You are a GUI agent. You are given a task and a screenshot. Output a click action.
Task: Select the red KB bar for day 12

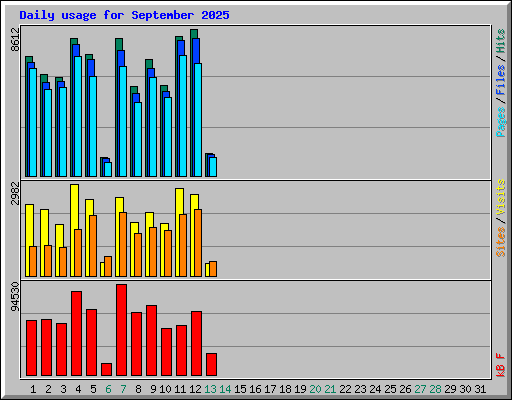[196, 344]
